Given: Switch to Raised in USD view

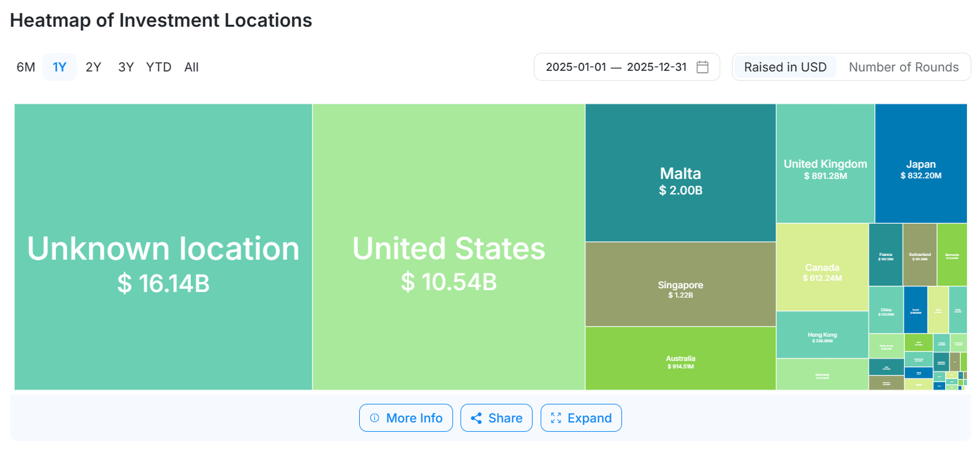Looking at the screenshot, I should [x=785, y=67].
